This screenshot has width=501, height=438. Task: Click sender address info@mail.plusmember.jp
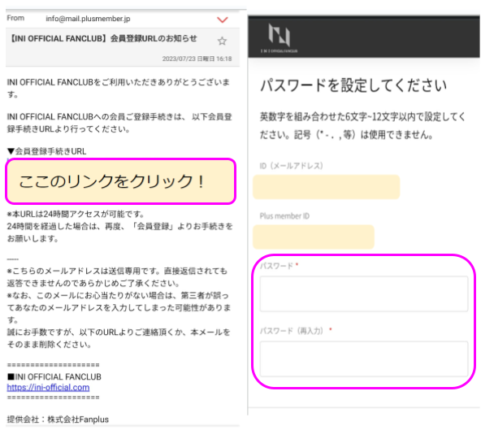pos(88,19)
